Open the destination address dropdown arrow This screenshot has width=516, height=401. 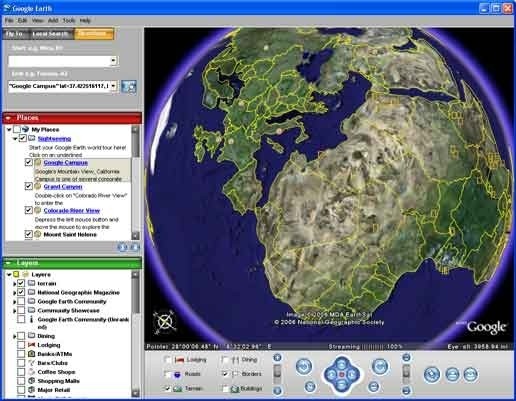point(113,86)
